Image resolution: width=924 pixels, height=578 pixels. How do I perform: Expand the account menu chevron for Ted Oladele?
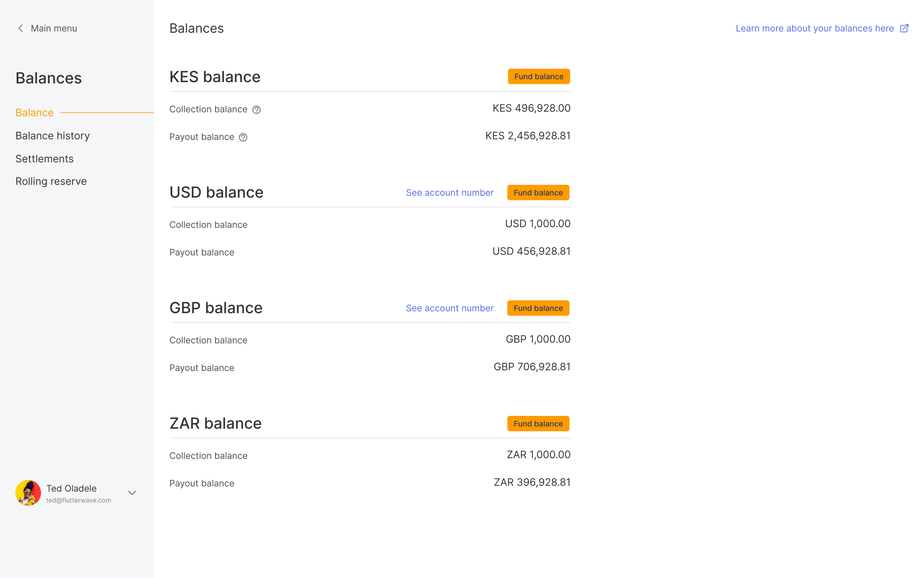(132, 493)
